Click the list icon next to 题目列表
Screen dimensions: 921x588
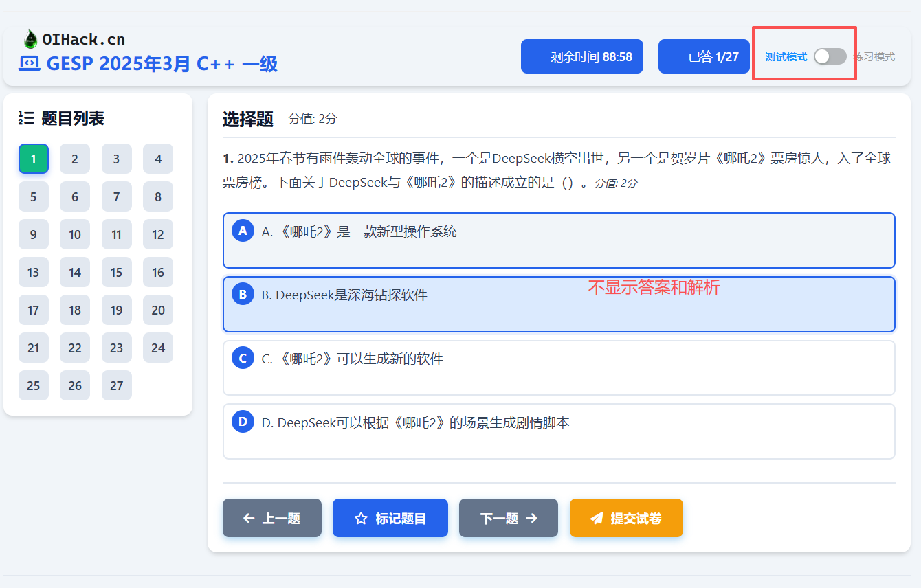(25, 117)
